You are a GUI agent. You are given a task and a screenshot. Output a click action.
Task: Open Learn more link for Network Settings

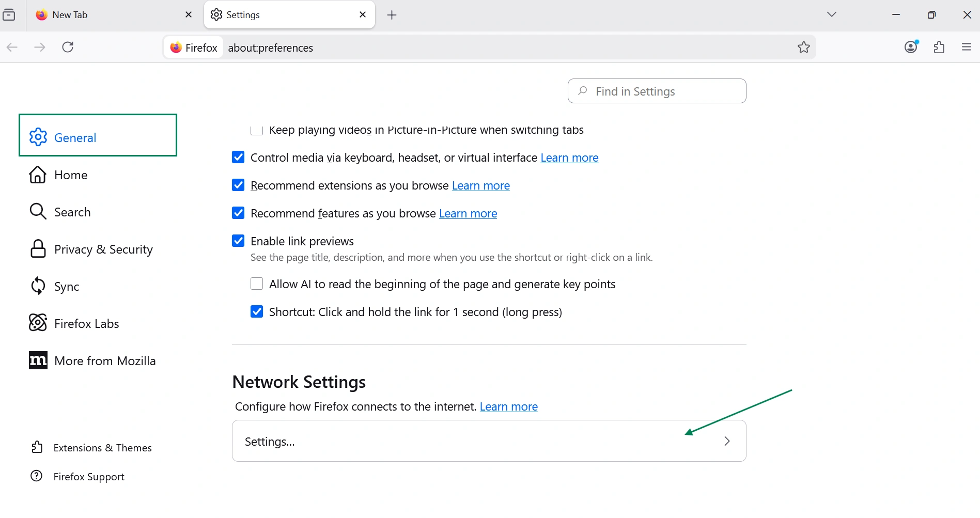click(x=508, y=407)
